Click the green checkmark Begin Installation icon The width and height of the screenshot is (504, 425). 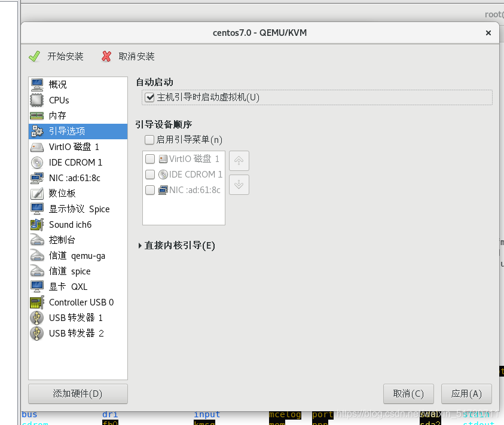35,57
